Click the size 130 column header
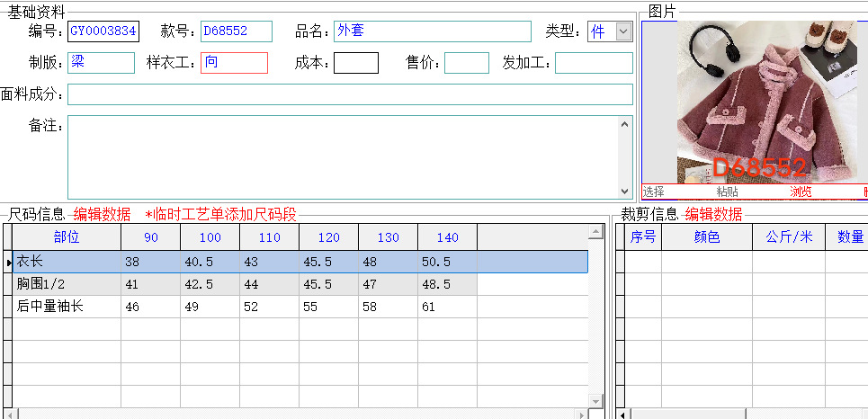Screen dimensions: 868x419 click(x=388, y=237)
